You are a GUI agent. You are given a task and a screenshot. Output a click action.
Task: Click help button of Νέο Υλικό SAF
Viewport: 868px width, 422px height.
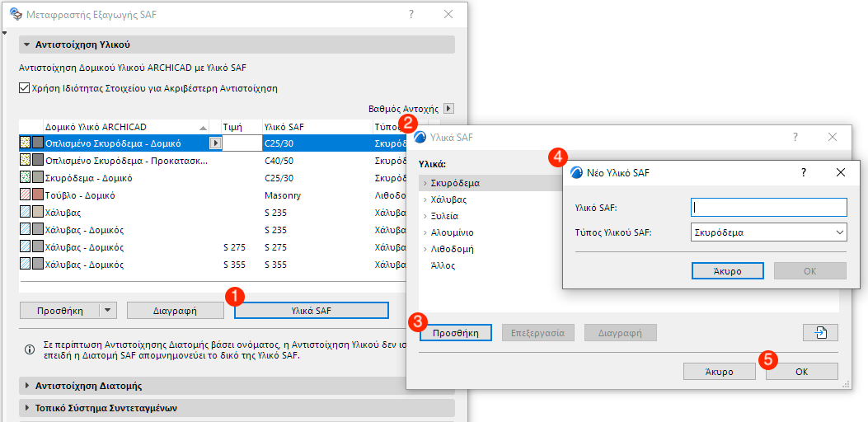804,173
